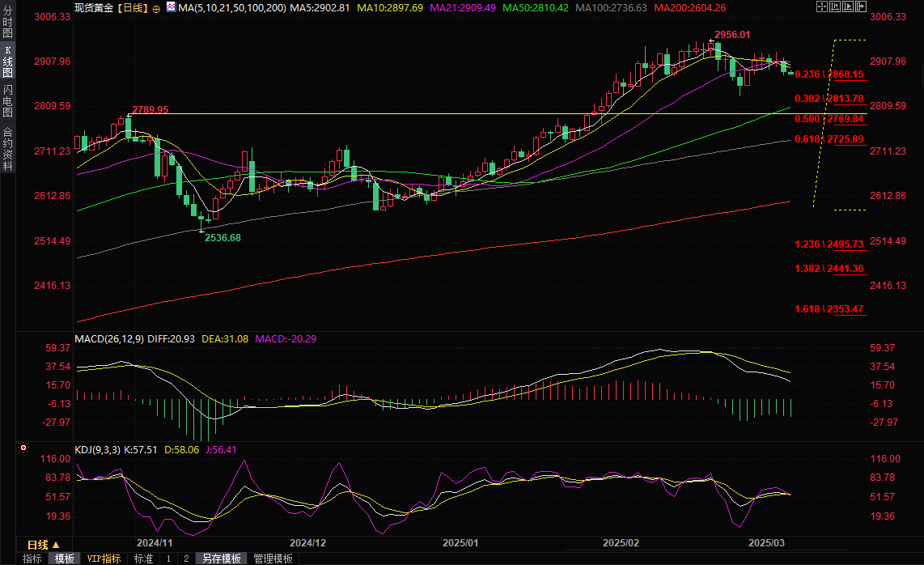Viewport: 924px width, 565px height.
Task: Select the 指标 bottom tab
Action: [x=32, y=559]
